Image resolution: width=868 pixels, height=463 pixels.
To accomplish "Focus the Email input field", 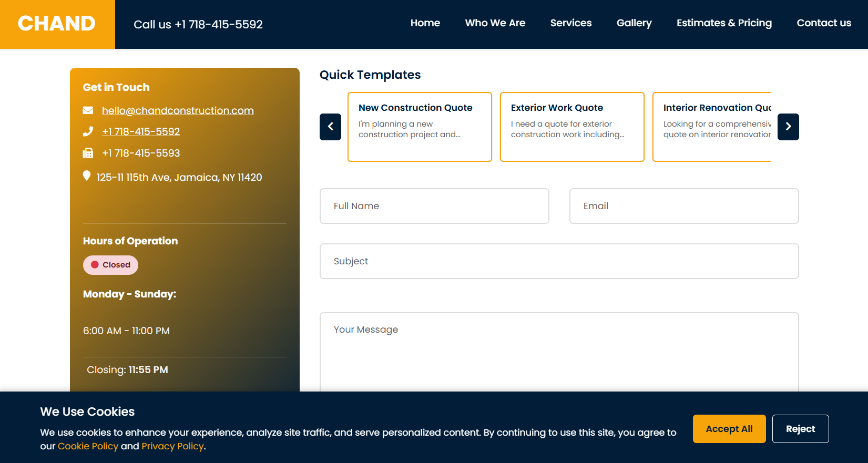I will [x=684, y=206].
